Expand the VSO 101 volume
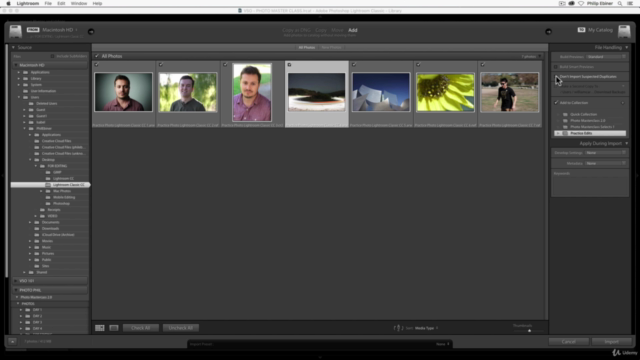The height and width of the screenshot is (360, 640). point(16,281)
